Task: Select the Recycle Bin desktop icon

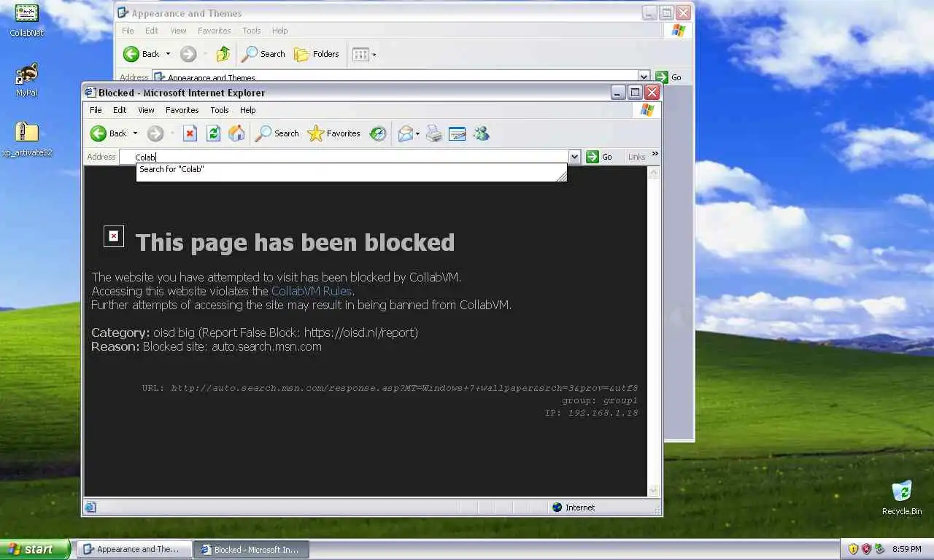Action: tap(902, 497)
